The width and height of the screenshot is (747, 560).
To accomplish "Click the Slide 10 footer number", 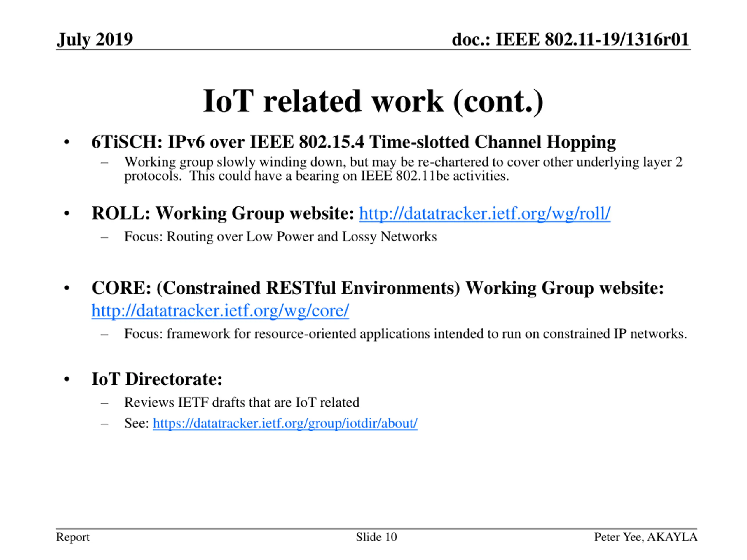I will [x=376, y=537].
